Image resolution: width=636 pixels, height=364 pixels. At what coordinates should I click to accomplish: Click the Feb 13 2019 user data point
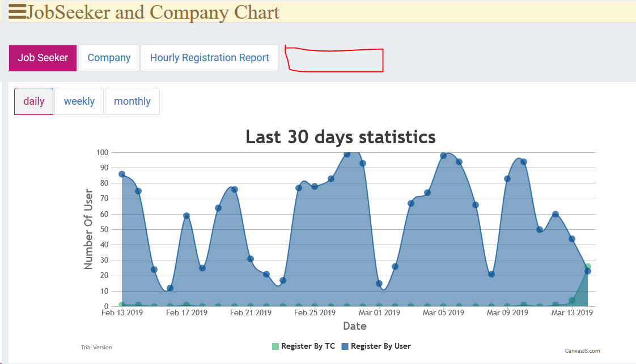point(122,174)
